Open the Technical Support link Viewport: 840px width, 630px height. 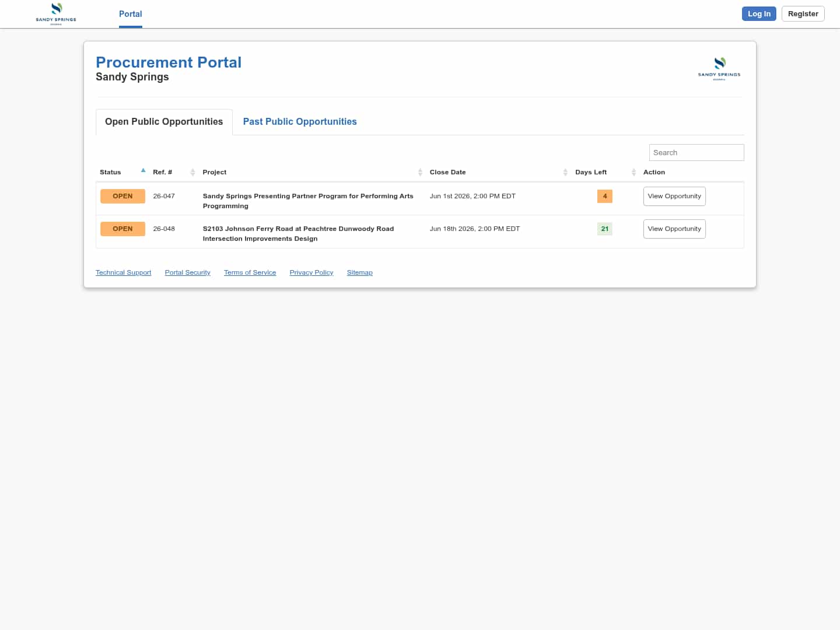[123, 272]
